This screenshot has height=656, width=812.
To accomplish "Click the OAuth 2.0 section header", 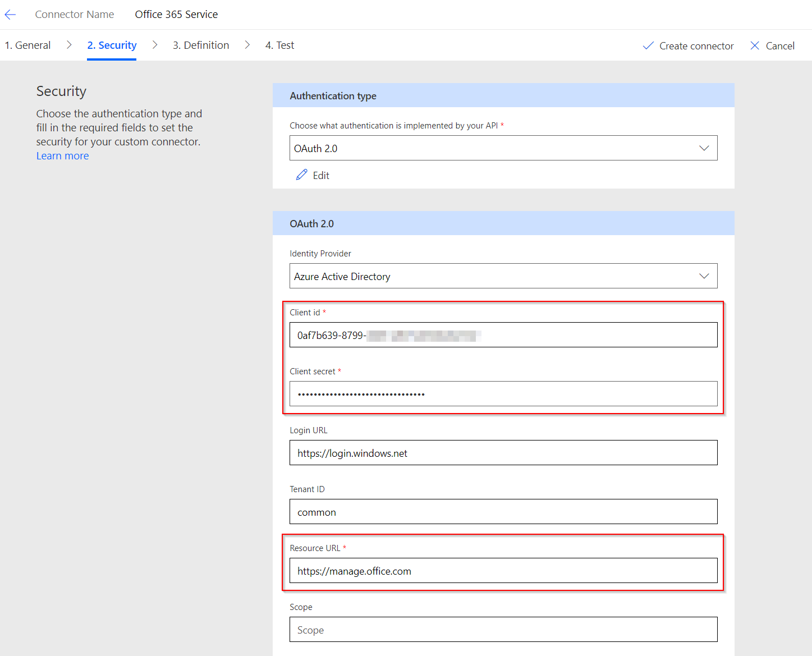I will pyautogui.click(x=503, y=223).
